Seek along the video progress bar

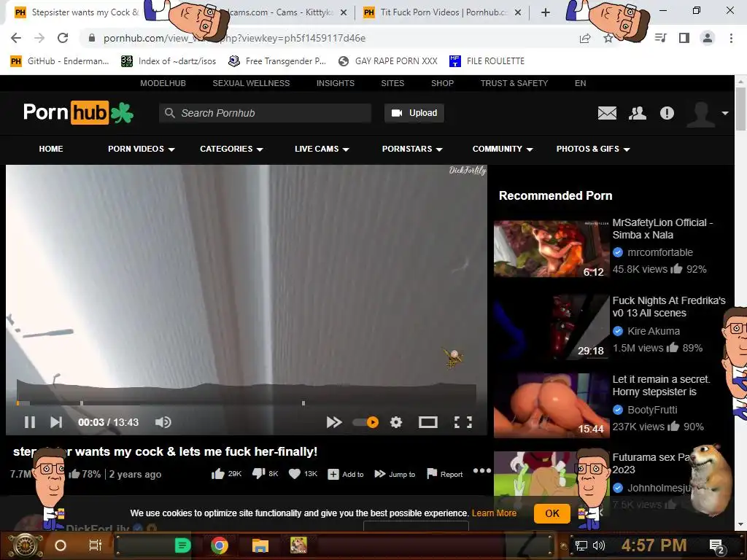(247, 403)
